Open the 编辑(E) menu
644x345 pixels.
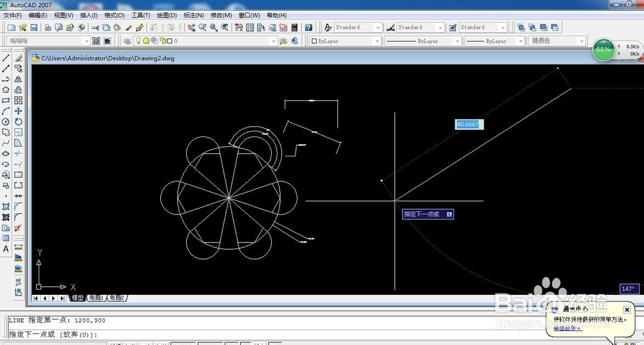point(38,15)
